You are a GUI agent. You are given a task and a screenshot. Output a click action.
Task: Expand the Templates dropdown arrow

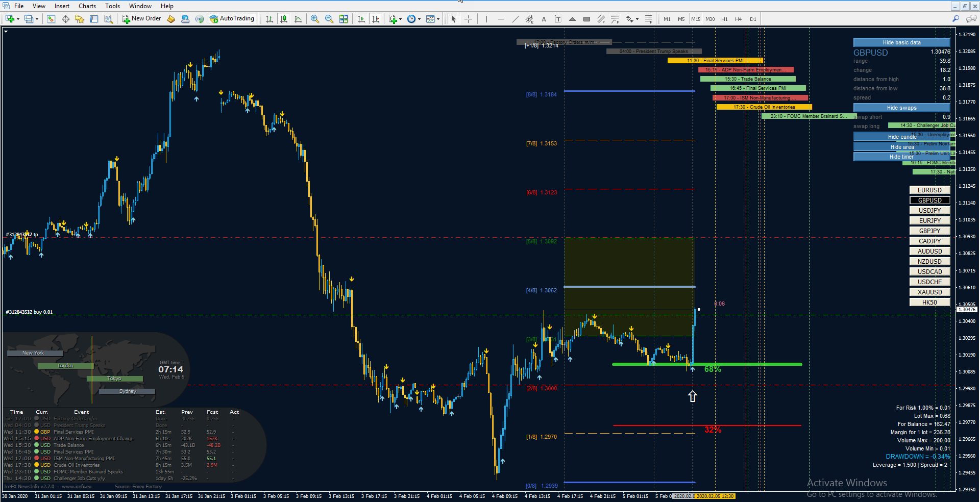pyautogui.click(x=438, y=19)
